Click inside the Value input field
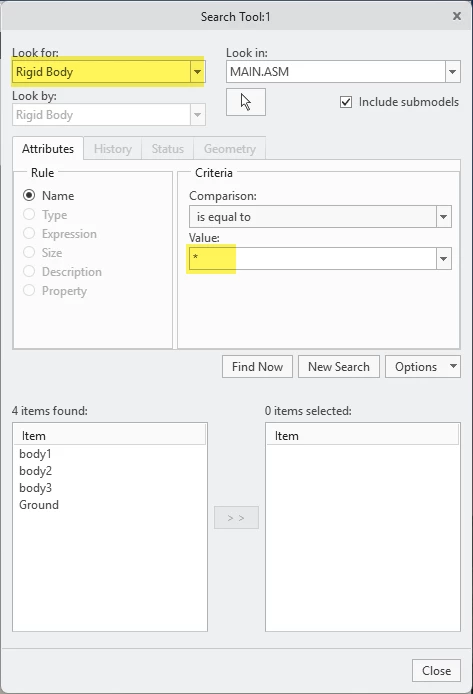Screen dimensions: 473x694 pos(312,258)
